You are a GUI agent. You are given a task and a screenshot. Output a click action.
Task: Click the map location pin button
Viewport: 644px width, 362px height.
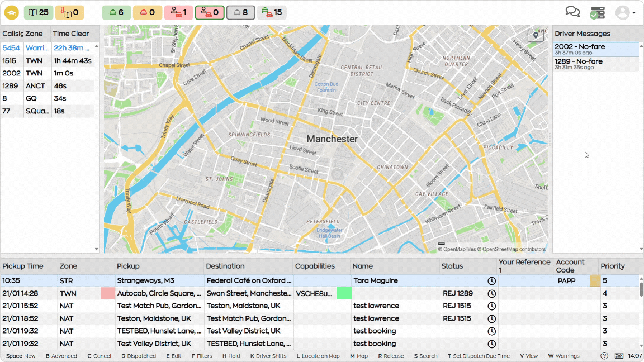(x=536, y=36)
